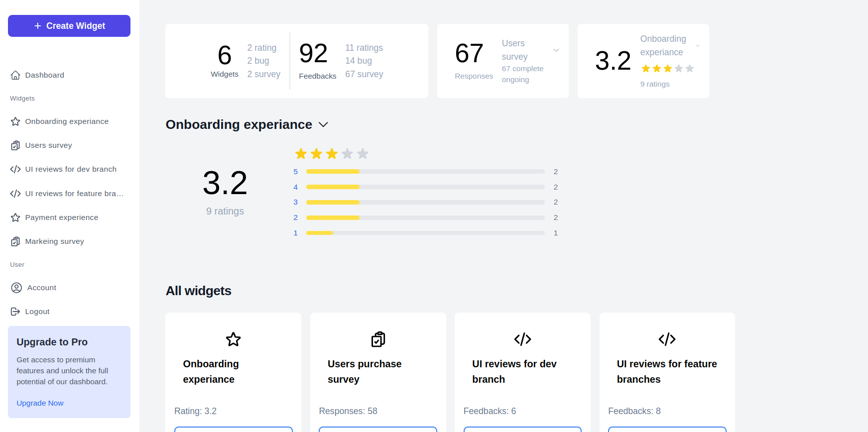This screenshot has width=868, height=432.
Task: Open the Upgrade Now link
Action: coord(40,403)
